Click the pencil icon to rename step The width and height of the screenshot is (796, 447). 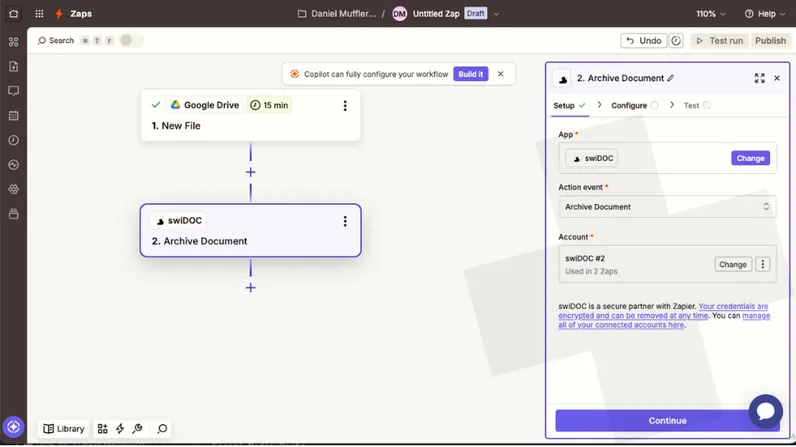tap(671, 78)
